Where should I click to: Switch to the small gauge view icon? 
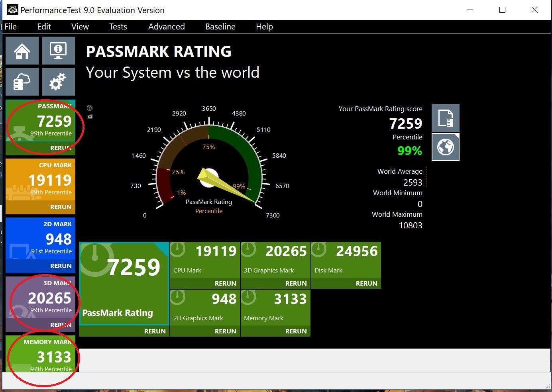[90, 108]
